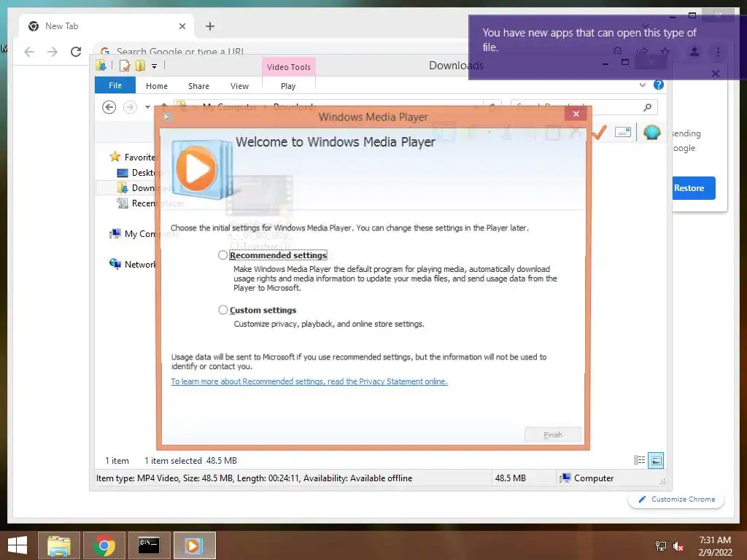Click the '1 item' status bar text
The width and height of the screenshot is (747, 560).
tap(117, 461)
